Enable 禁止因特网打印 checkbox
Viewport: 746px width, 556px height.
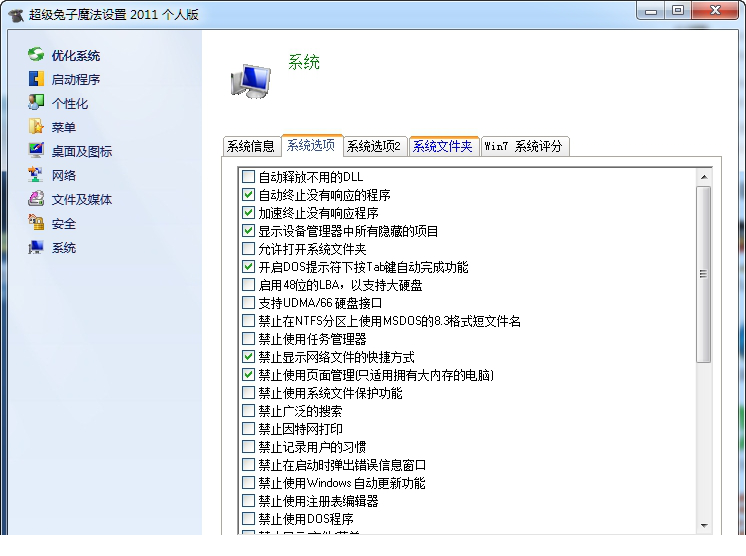248,429
